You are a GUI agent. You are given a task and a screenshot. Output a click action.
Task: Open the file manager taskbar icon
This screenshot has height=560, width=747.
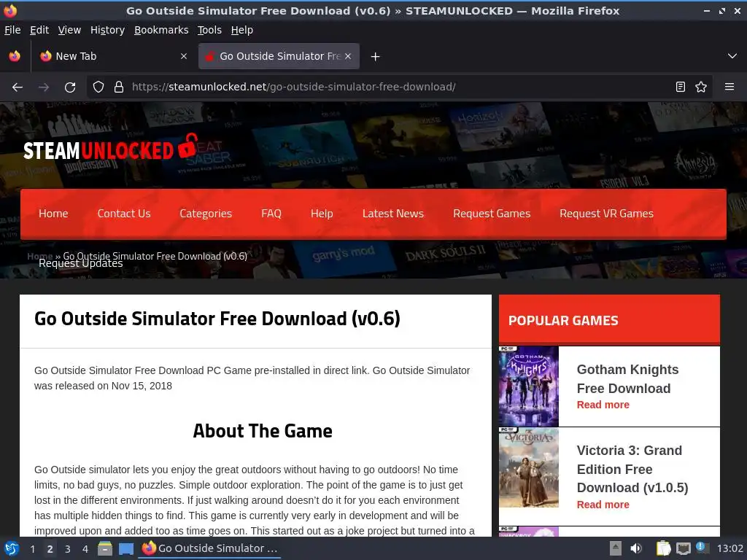(105, 548)
